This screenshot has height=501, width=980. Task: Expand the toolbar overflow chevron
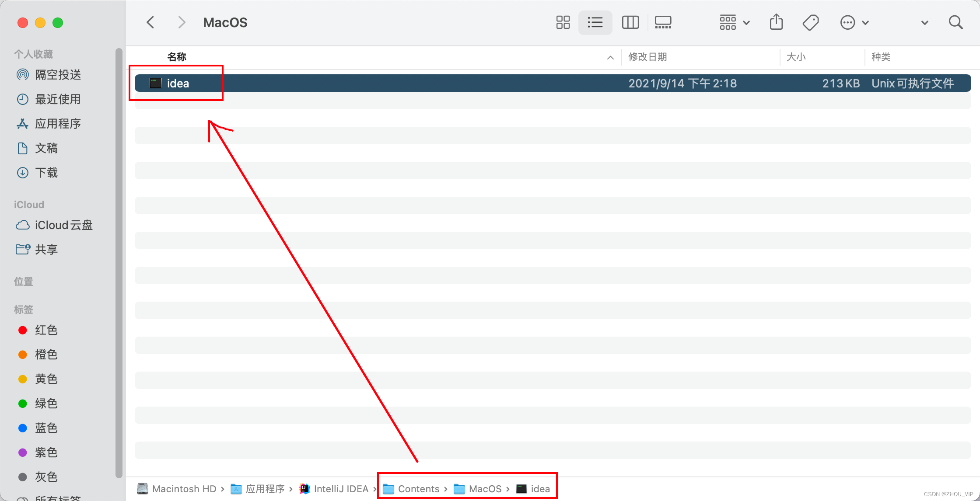pyautogui.click(x=924, y=23)
